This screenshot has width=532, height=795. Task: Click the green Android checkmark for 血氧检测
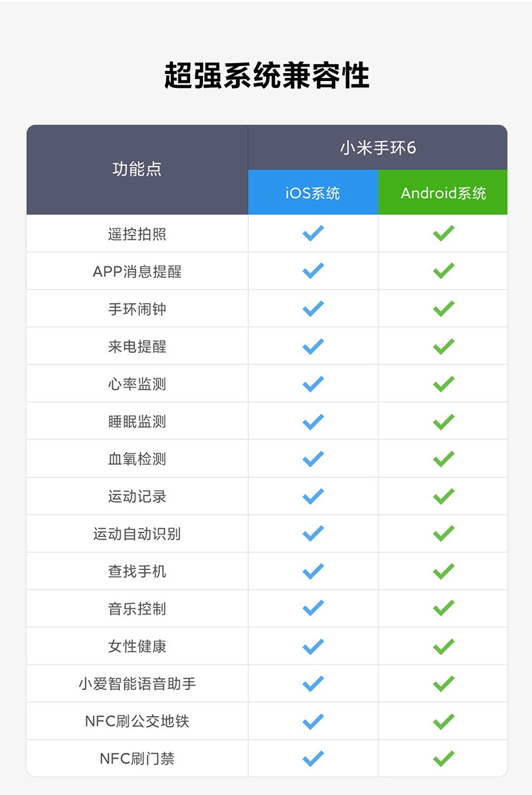pyautogui.click(x=443, y=459)
